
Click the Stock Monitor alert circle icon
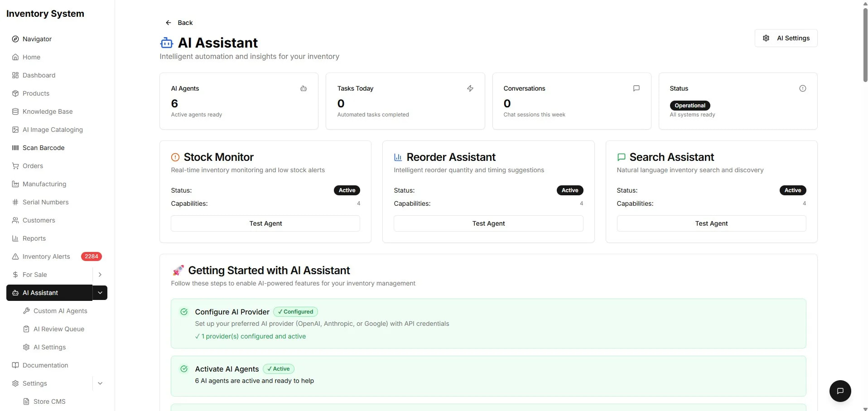pos(175,157)
